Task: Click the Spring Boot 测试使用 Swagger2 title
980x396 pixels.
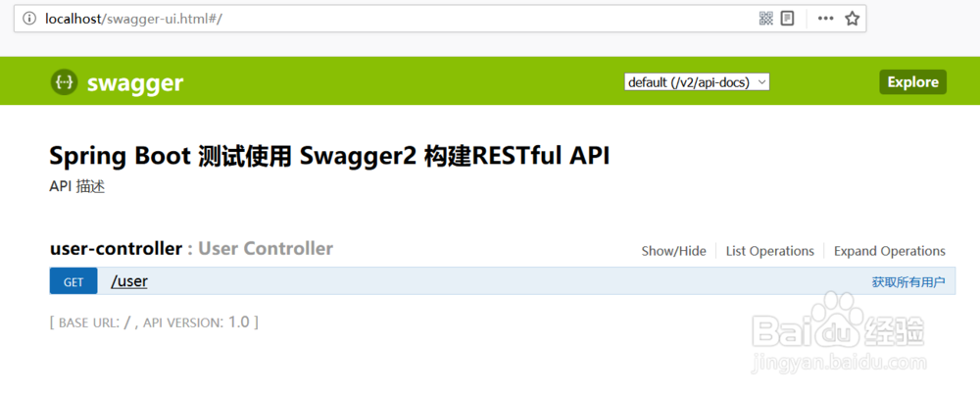Action: coord(329,157)
